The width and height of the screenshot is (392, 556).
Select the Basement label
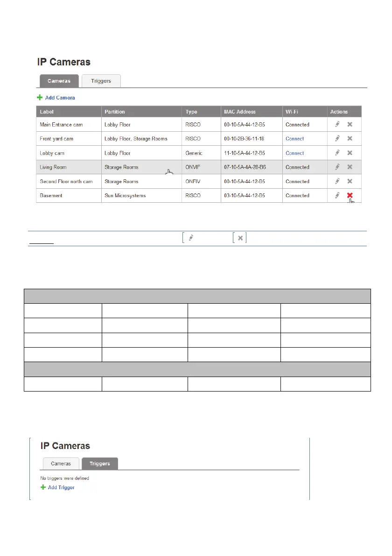point(51,195)
